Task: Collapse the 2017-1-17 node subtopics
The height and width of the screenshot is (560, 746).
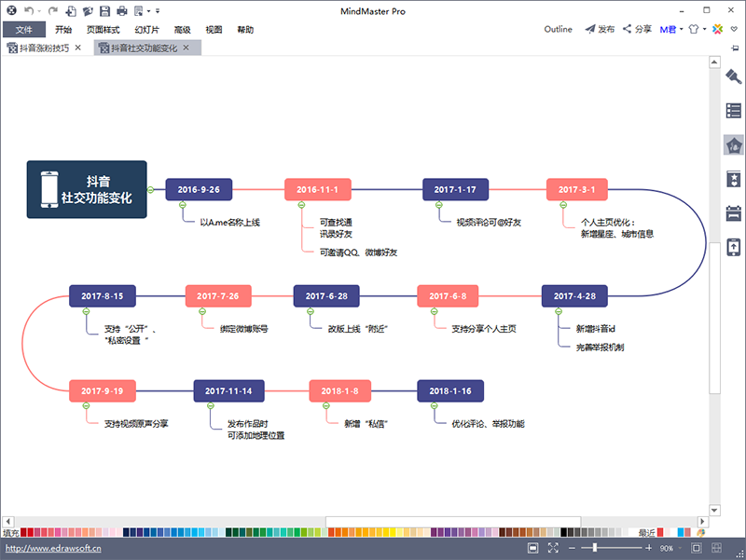Action: coord(439,205)
